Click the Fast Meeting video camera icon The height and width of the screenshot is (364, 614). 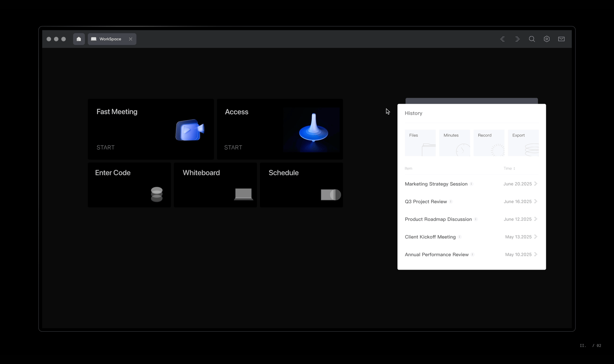tap(190, 130)
